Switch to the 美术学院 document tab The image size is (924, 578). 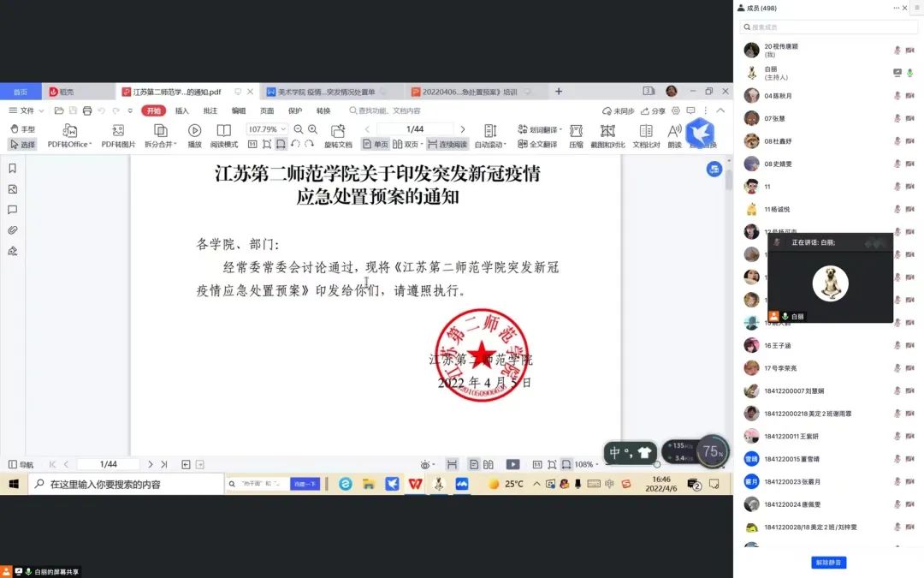pos(321,92)
